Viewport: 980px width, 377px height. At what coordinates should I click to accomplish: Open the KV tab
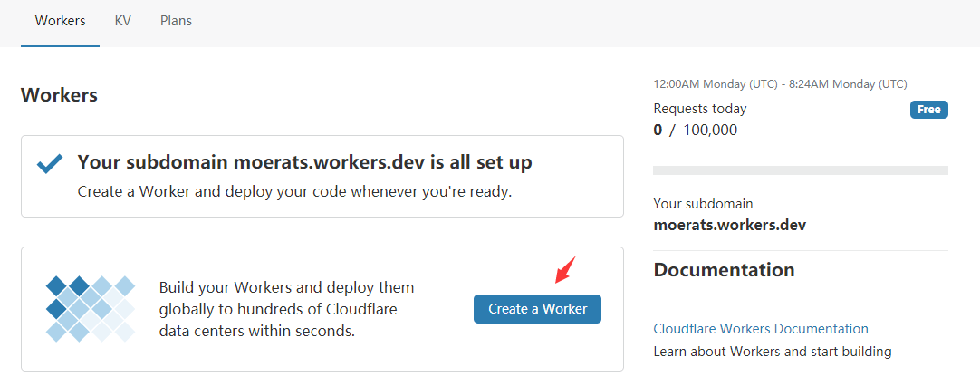click(x=122, y=21)
